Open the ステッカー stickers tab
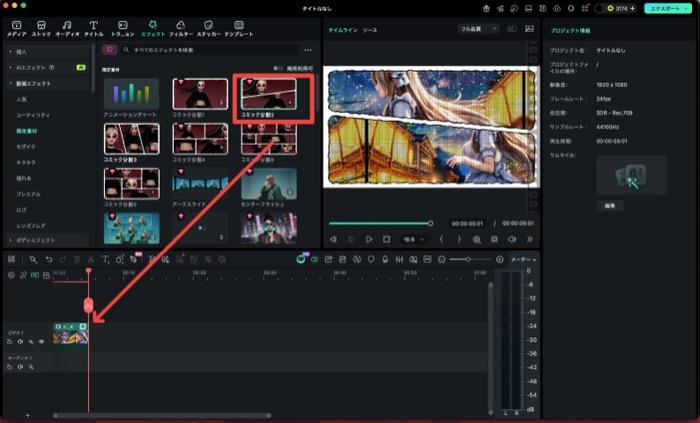Image resolution: width=700 pixels, height=423 pixels. click(x=208, y=28)
